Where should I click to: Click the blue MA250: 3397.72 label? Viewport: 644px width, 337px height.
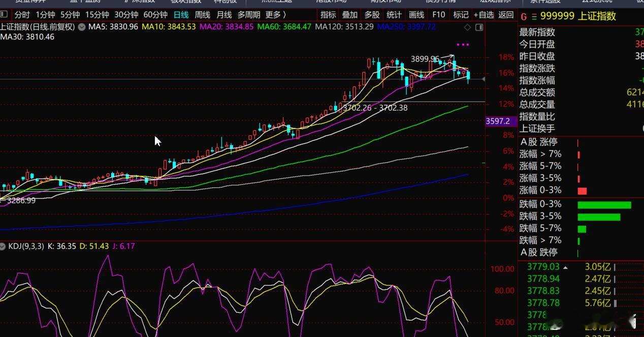[406, 26]
